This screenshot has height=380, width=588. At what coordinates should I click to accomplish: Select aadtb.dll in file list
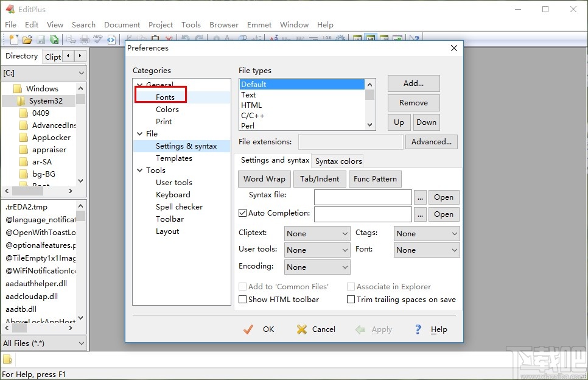pos(21,309)
